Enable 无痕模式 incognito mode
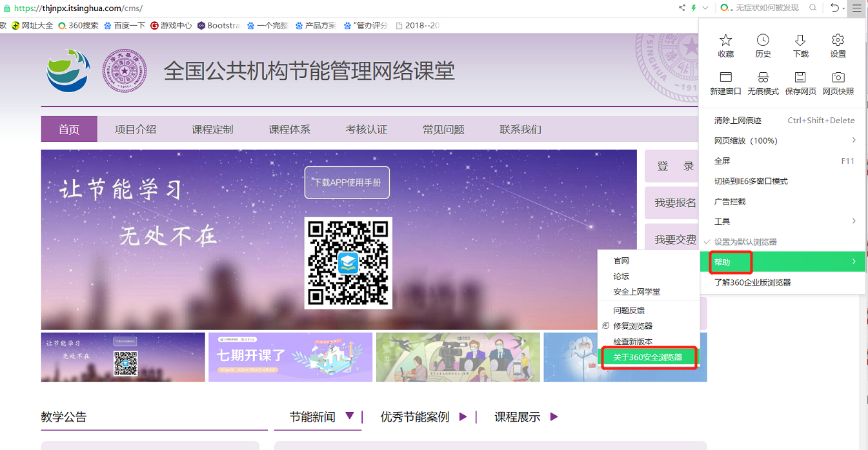 pos(762,83)
